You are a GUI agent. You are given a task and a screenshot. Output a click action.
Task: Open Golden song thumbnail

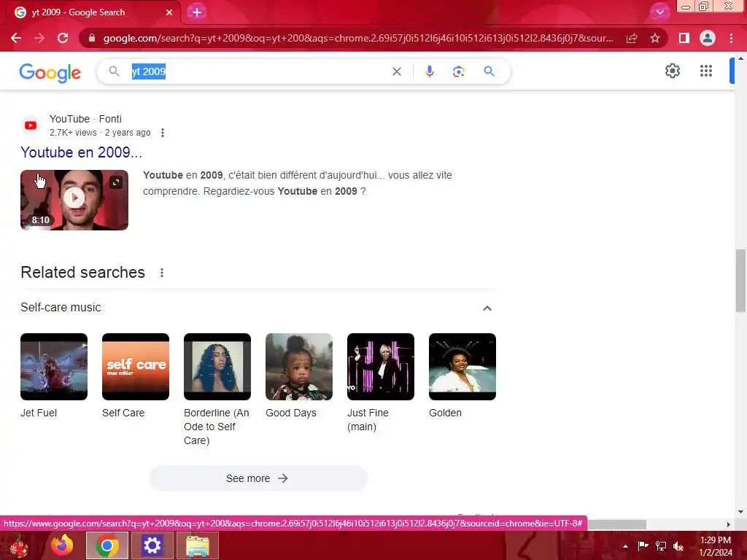(462, 367)
